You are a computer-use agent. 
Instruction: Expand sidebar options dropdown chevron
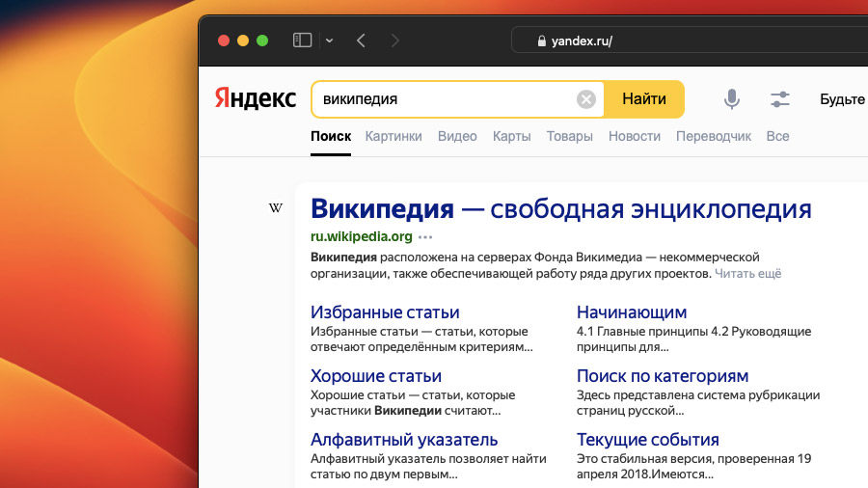click(329, 41)
